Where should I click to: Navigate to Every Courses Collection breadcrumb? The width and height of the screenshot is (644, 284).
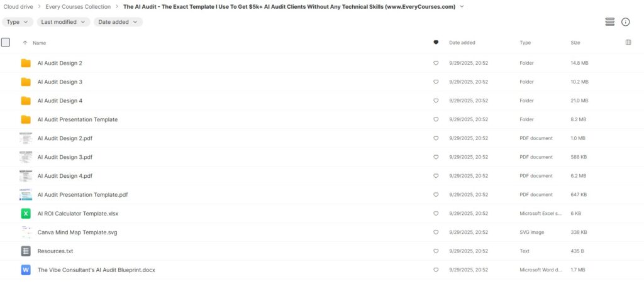(78, 7)
